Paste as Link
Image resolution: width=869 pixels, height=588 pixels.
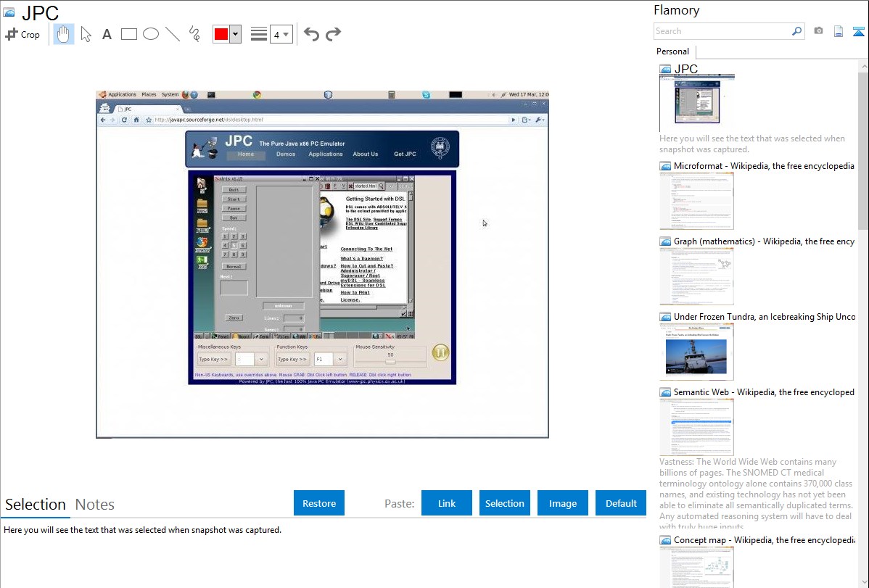(x=447, y=503)
